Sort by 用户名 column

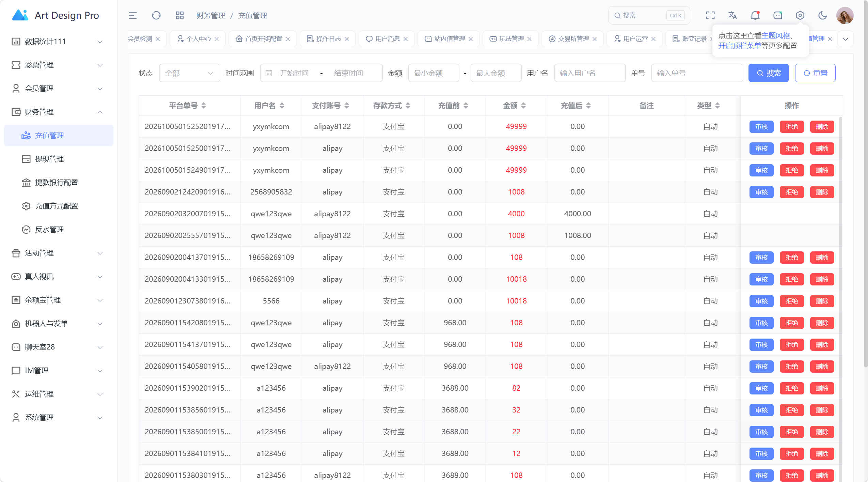pos(282,106)
